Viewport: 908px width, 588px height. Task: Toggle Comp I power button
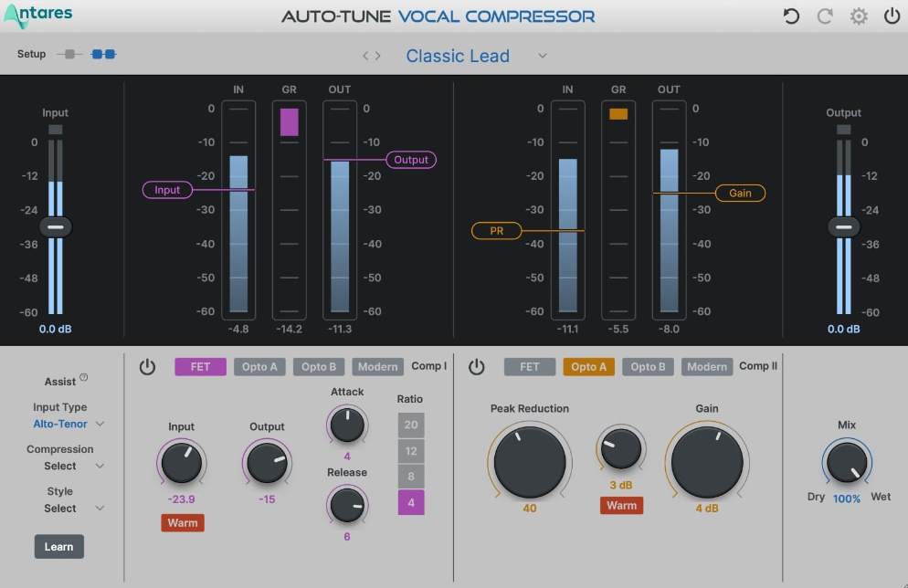pyautogui.click(x=147, y=366)
